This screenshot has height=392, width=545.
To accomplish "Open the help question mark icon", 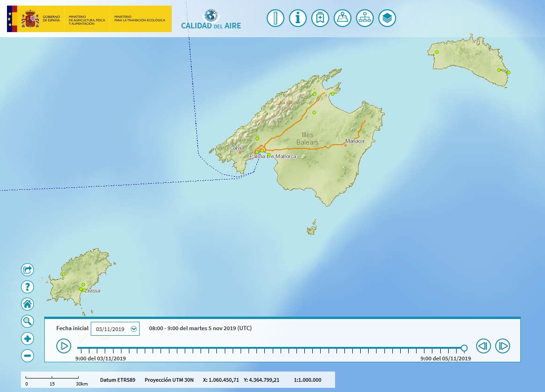I will tap(27, 287).
